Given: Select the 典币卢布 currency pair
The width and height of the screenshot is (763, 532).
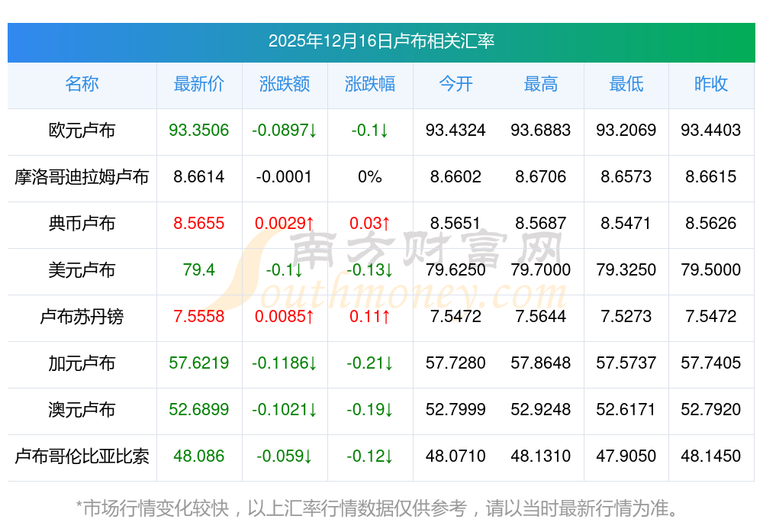Looking at the screenshot, I should (x=82, y=224).
